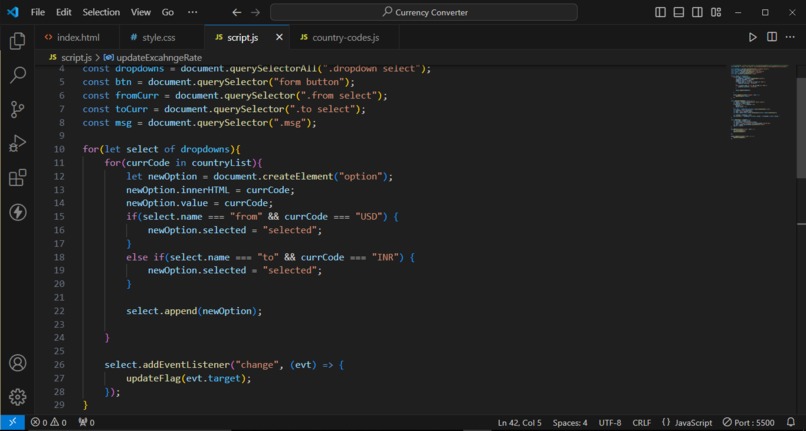Open the Run and Debug view
The image size is (806, 431).
[17, 143]
